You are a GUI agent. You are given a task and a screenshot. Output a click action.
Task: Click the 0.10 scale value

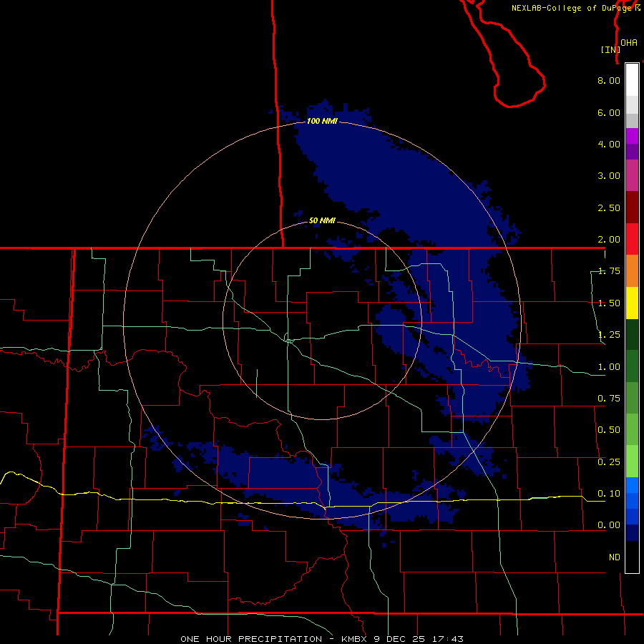609,493
